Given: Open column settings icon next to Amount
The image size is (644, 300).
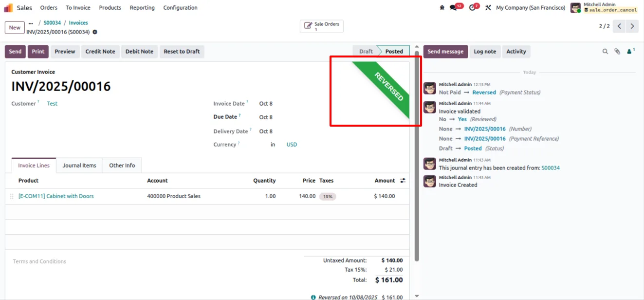Looking at the screenshot, I should click(403, 181).
